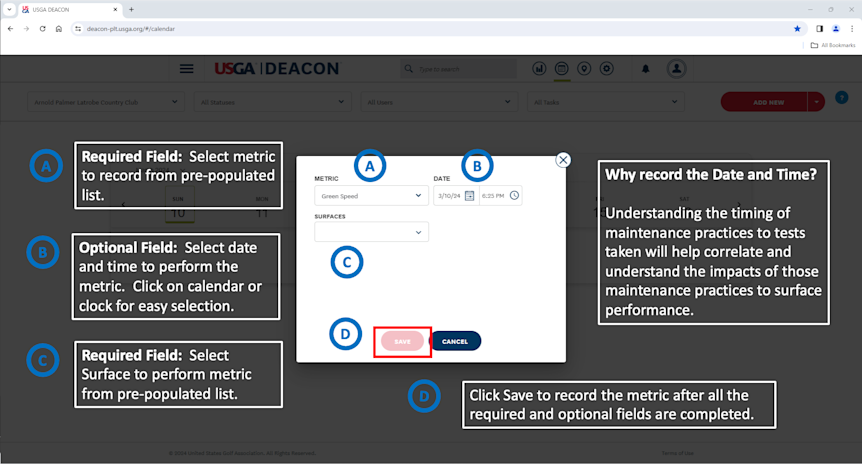
Task: Open the clock time picker icon
Action: pos(514,196)
